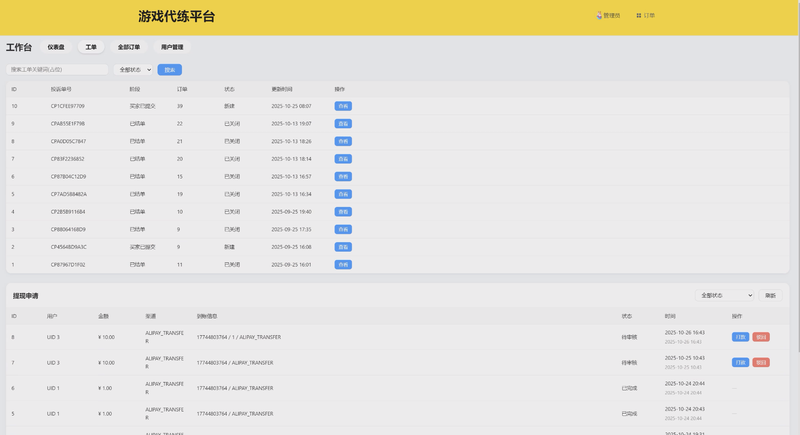Screen dimensions: 800x435
Task: Go to the 用户管理 tab
Action: (x=172, y=47)
